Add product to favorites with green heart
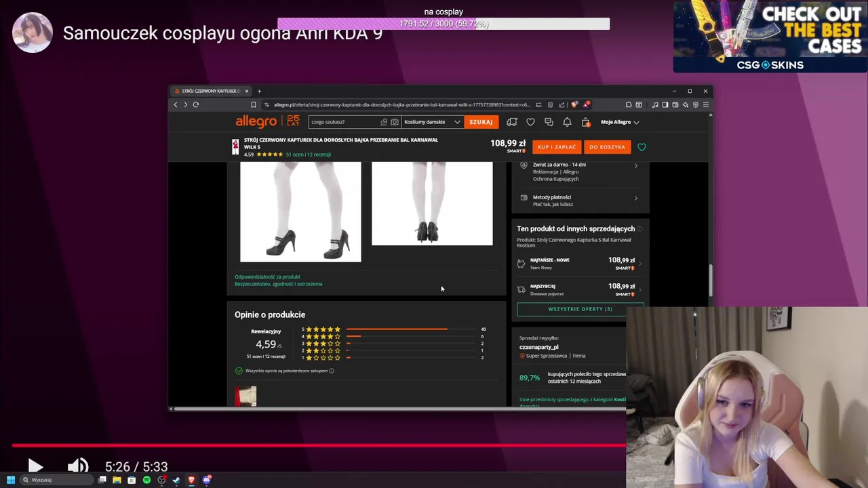Image resolution: width=868 pixels, height=488 pixels. pos(642,147)
